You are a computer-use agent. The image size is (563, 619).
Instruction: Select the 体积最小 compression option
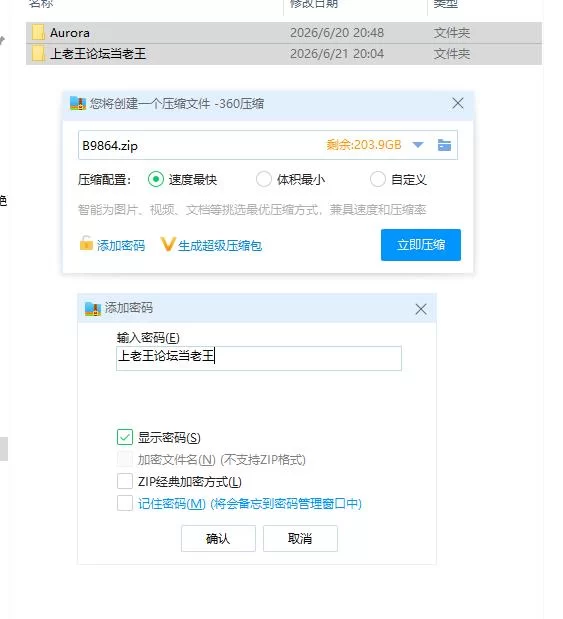[263, 180]
